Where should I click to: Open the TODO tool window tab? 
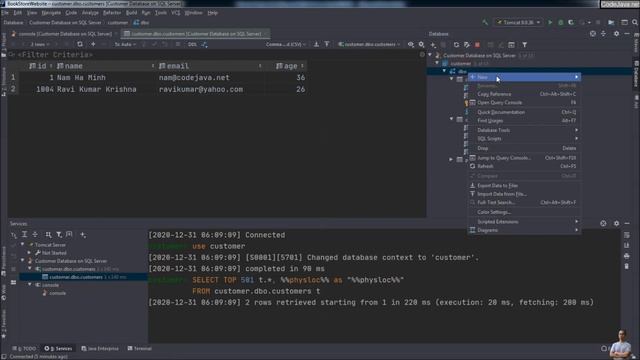coord(24,349)
